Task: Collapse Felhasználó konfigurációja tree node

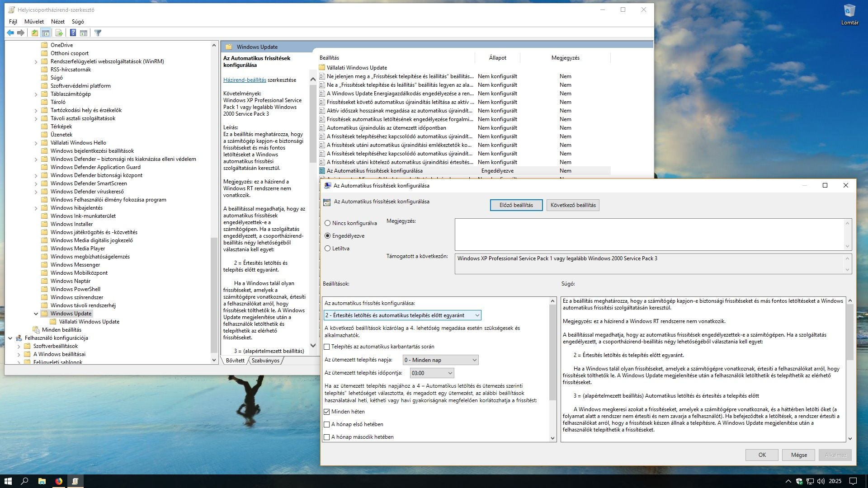Action: click(x=10, y=338)
